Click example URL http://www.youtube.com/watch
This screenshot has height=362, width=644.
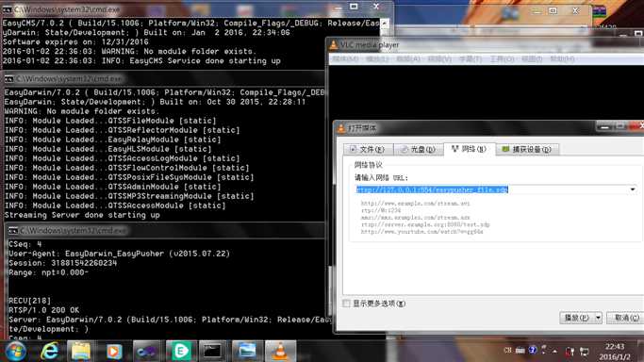click(x=421, y=232)
